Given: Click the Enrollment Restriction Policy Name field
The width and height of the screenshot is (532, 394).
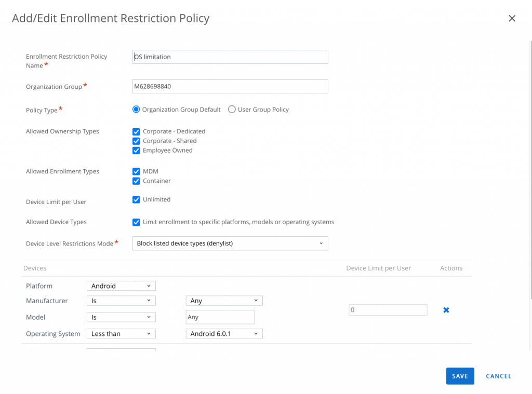Looking at the screenshot, I should pos(230,57).
